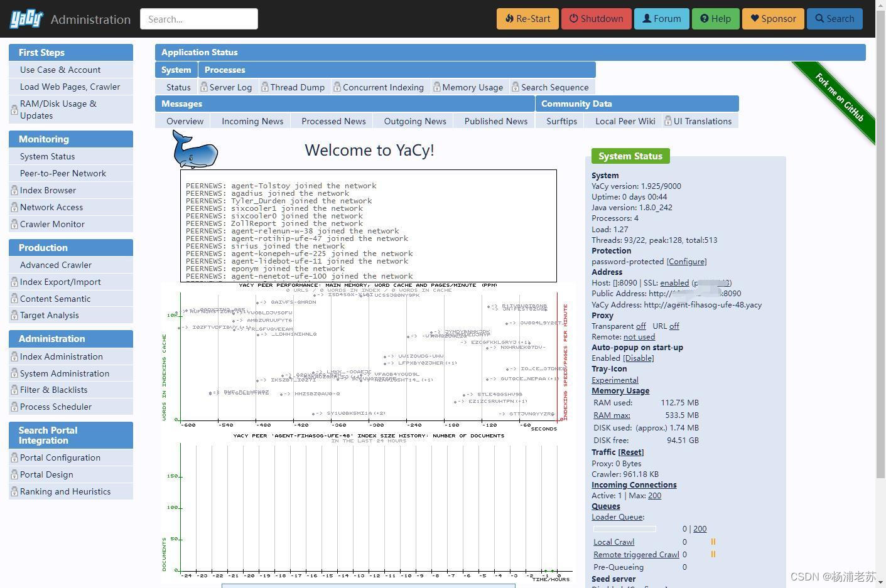886x588 pixels.
Task: Toggle the URL proxy off link
Action: (x=674, y=326)
